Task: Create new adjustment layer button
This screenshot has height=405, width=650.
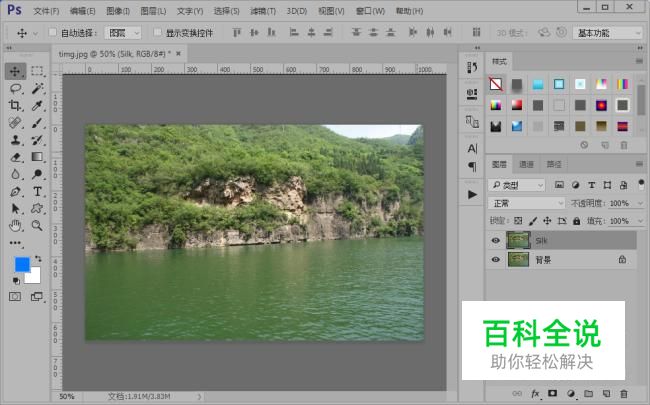Action: tap(571, 393)
